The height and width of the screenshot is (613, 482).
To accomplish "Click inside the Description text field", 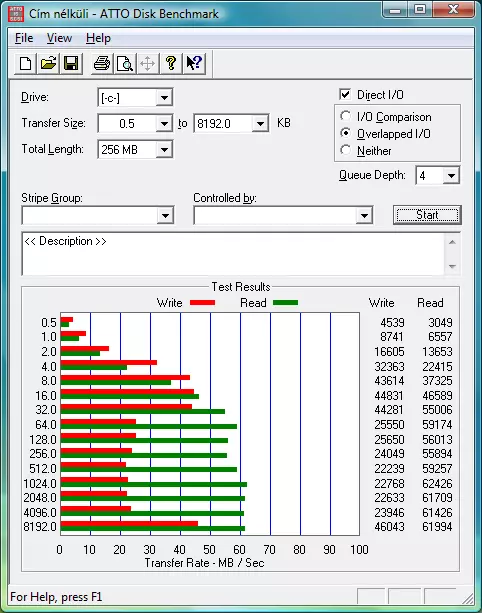I will pyautogui.click(x=233, y=254).
